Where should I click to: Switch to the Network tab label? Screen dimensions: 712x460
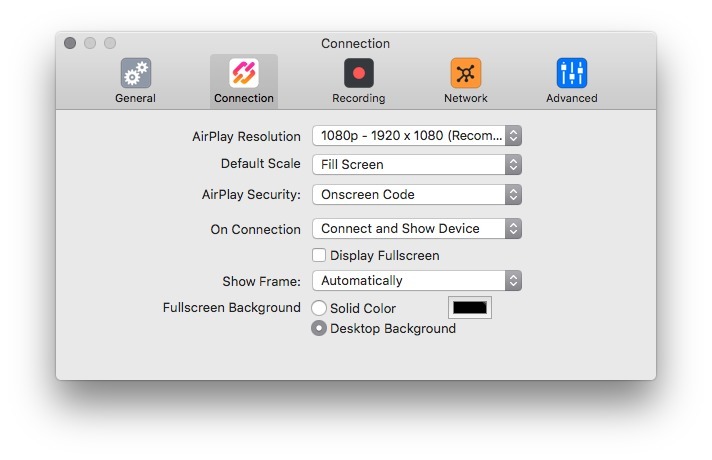(x=466, y=98)
